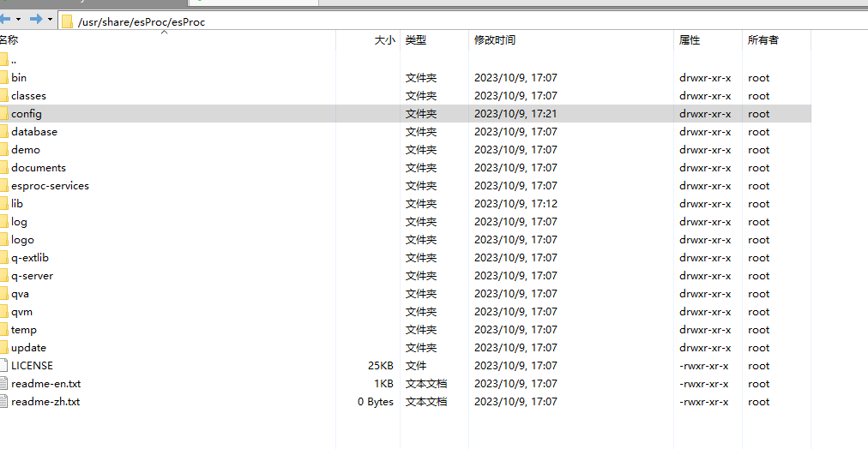Select the log folder icon
This screenshot has width=868, height=449.
click(4, 221)
